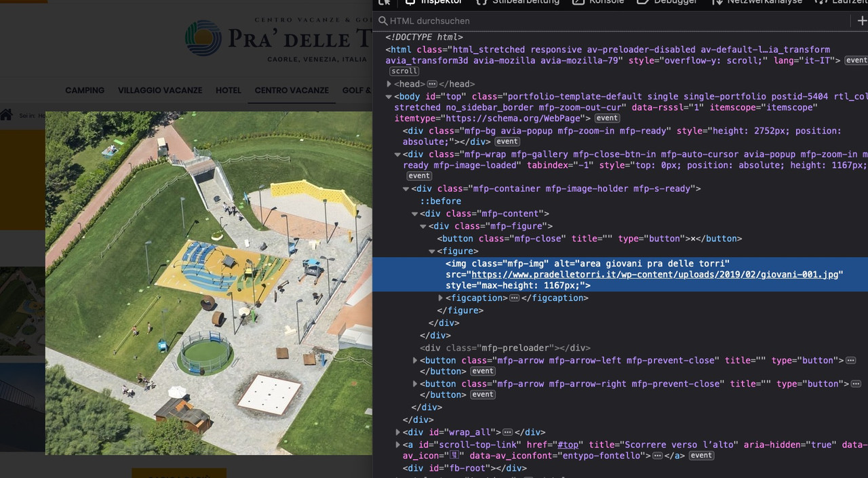This screenshot has height=478, width=868.
Task: Click event badge on scroll-top-link anchor
Action: [x=701, y=456]
